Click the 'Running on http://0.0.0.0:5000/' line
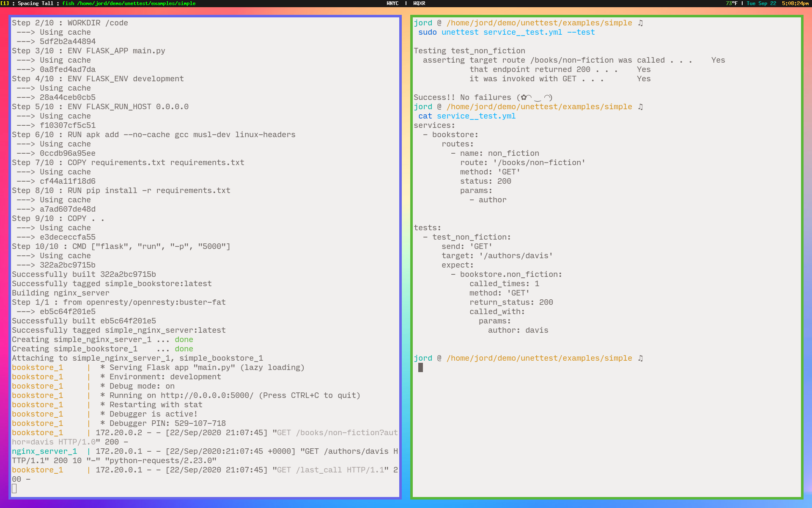 pyautogui.click(x=230, y=395)
